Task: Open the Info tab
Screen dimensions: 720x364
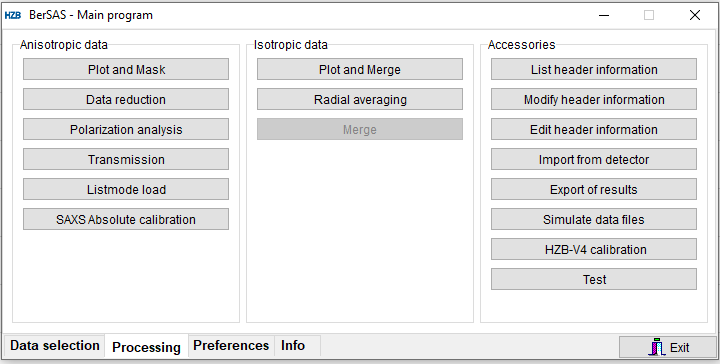Action: (293, 346)
